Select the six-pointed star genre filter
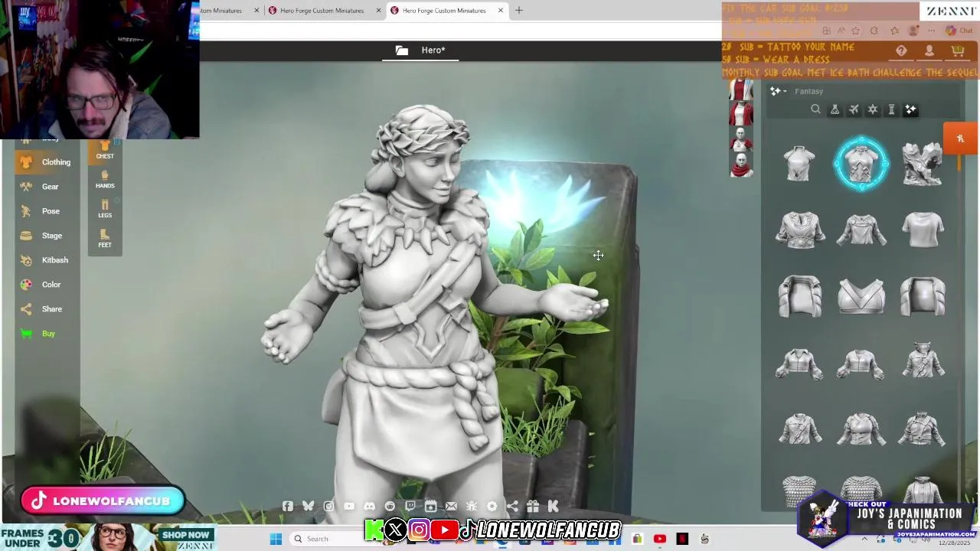 pyautogui.click(x=873, y=109)
